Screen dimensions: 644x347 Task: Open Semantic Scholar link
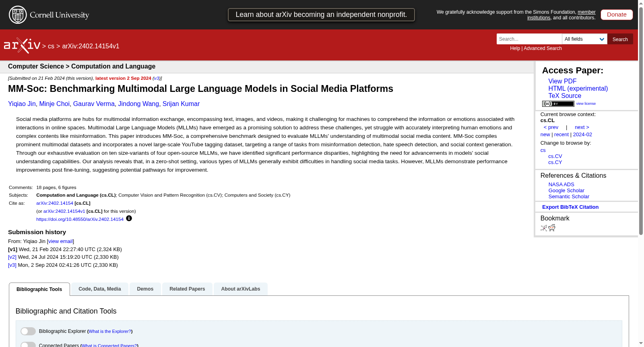[569, 197]
